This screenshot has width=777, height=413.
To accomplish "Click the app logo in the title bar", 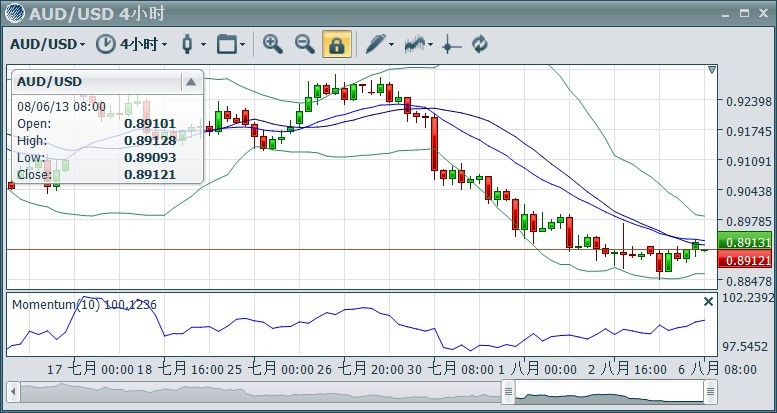I will click(x=15, y=13).
